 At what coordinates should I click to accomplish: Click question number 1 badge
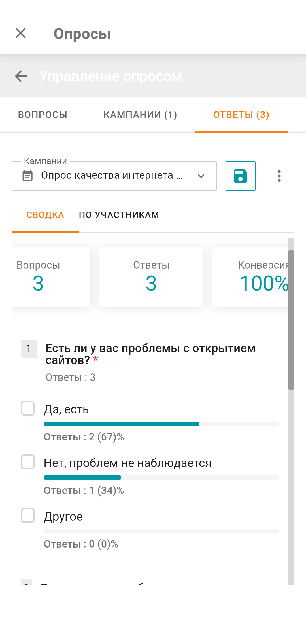(x=29, y=349)
